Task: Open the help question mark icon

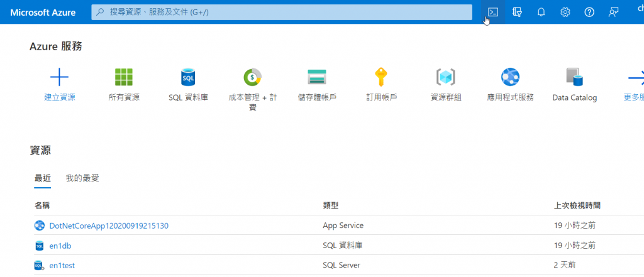Action: click(x=589, y=13)
